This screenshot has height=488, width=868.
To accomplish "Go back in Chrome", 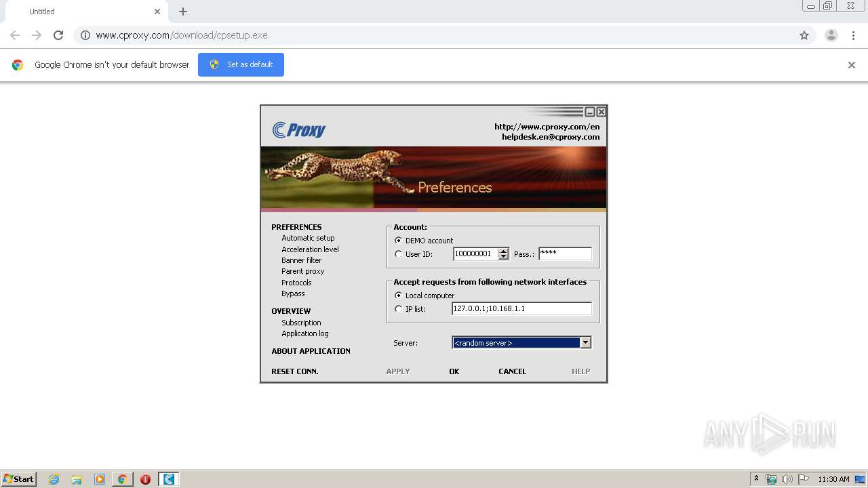I will click(15, 35).
